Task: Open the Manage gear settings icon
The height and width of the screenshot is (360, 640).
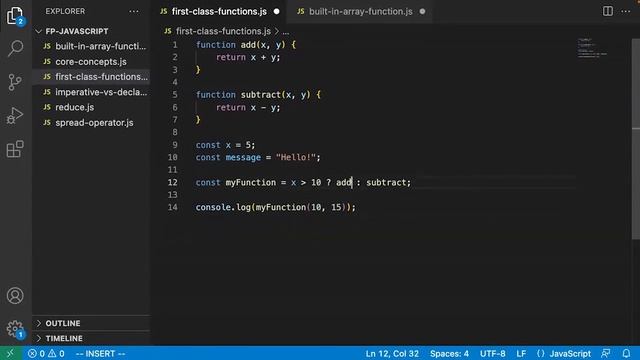Action: [x=15, y=329]
